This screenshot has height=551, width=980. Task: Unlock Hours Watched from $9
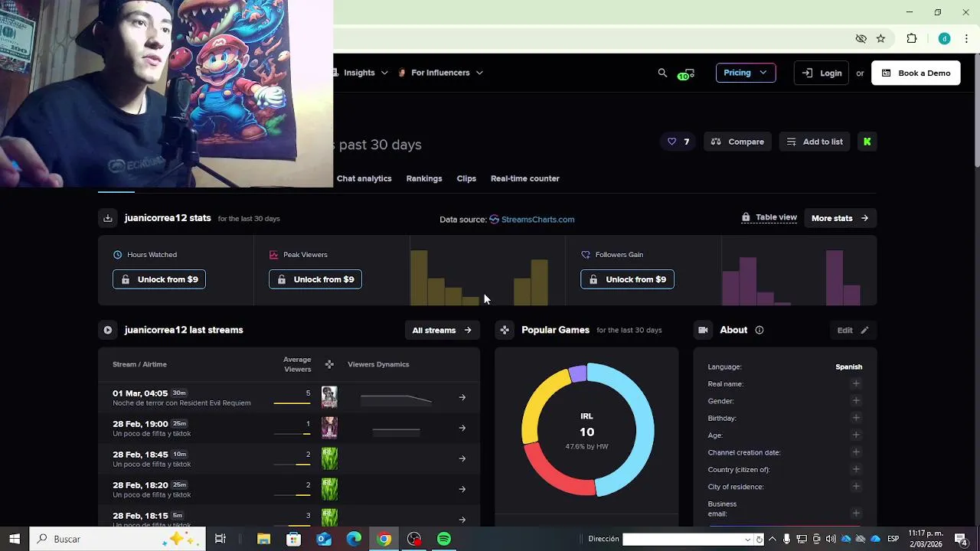(x=159, y=279)
